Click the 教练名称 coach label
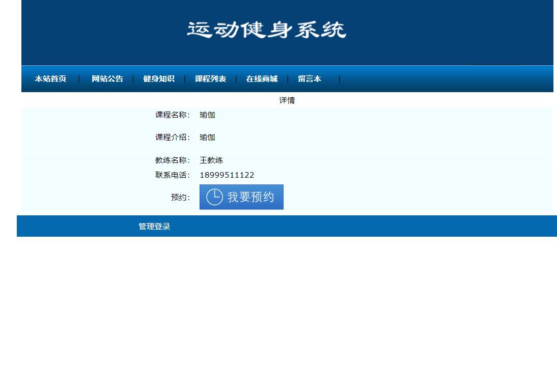This screenshot has height=392, width=557. click(173, 160)
